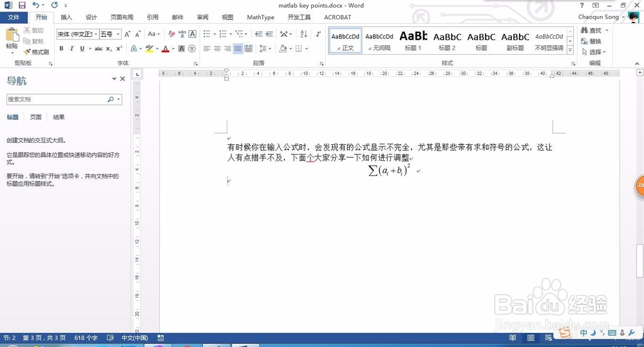Expand the bullets list dropdown arrow
The width and height of the screenshot is (644, 347).
coord(214,34)
